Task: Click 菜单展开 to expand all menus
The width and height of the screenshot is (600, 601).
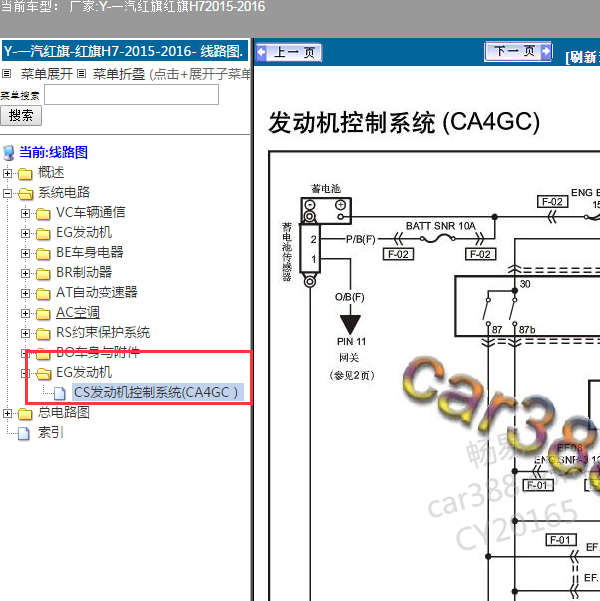Action: (46, 74)
